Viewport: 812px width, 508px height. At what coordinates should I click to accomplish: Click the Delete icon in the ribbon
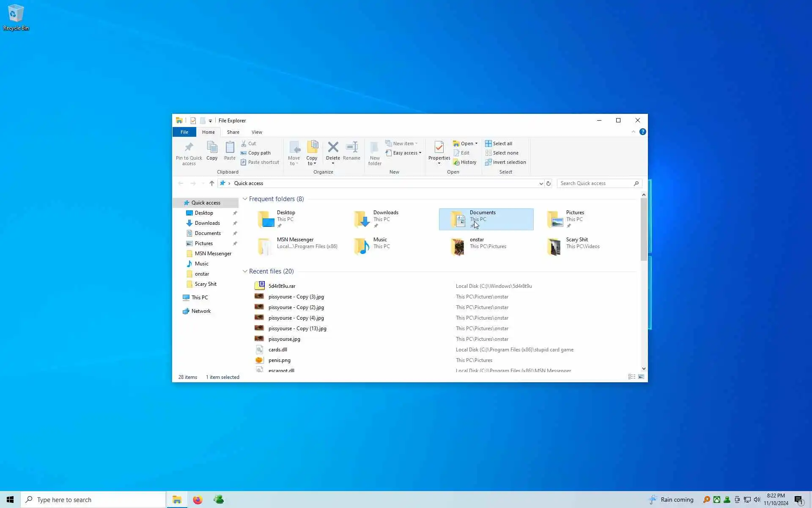point(333,147)
